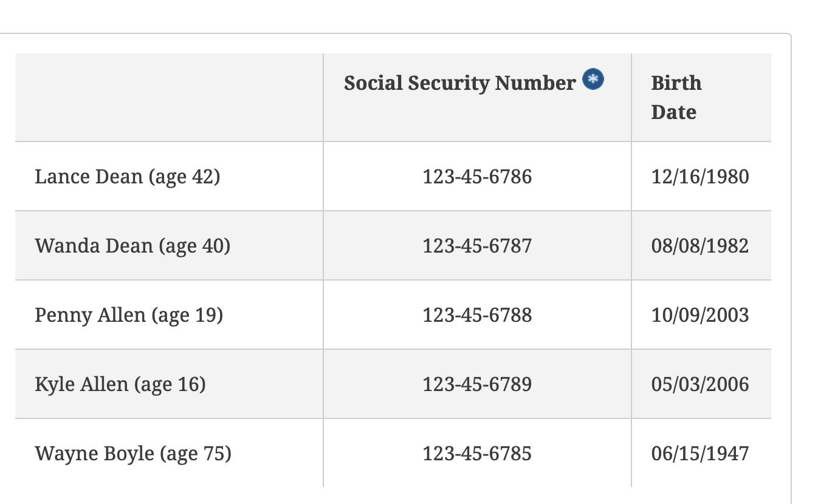Select the Kyle Allen name cell
Screen dimensions: 818x504
[x=120, y=384]
